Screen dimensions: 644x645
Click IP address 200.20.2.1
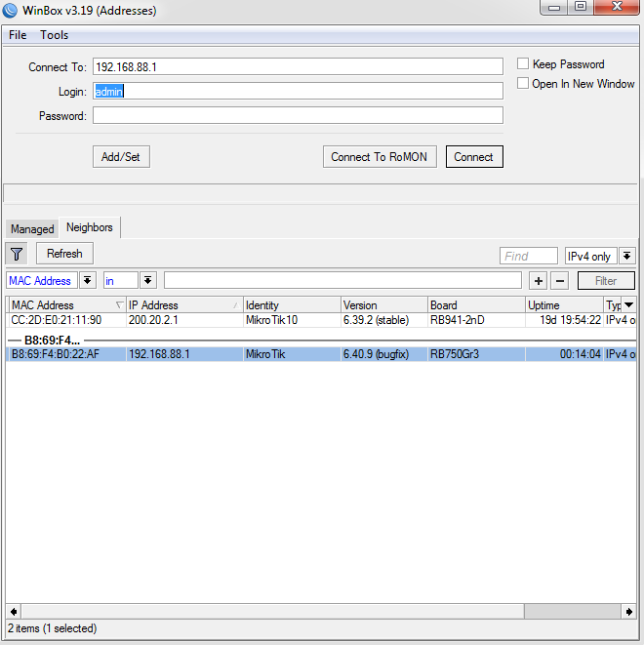153,320
